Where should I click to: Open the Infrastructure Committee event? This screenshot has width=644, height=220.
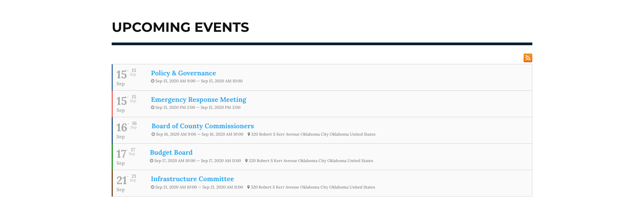tap(192, 179)
